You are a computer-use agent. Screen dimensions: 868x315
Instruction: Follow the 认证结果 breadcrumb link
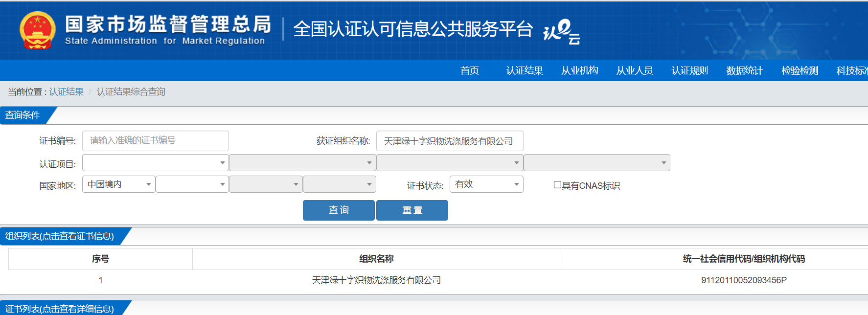pyautogui.click(x=67, y=92)
